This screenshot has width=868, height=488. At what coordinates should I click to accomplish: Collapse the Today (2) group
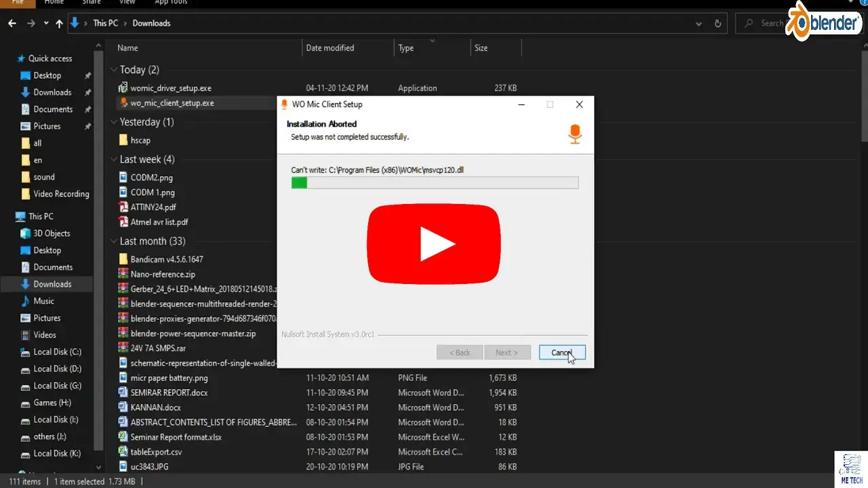tap(114, 70)
